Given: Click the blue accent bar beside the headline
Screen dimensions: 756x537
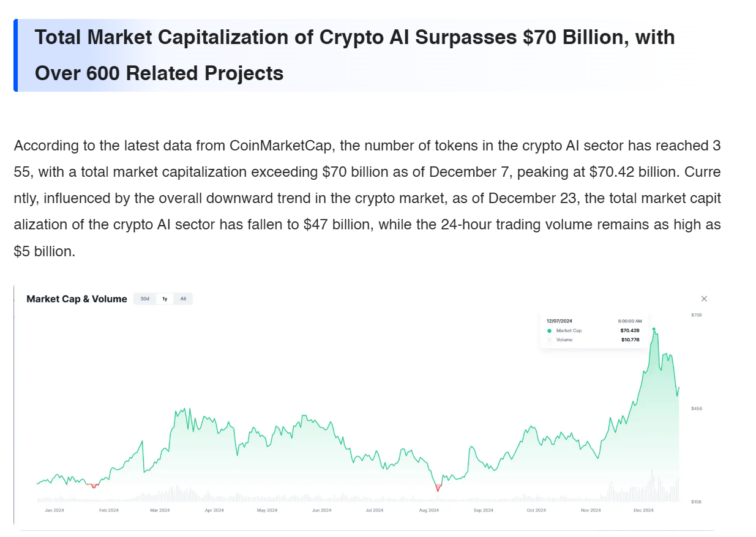Looking at the screenshot, I should click(x=16, y=54).
